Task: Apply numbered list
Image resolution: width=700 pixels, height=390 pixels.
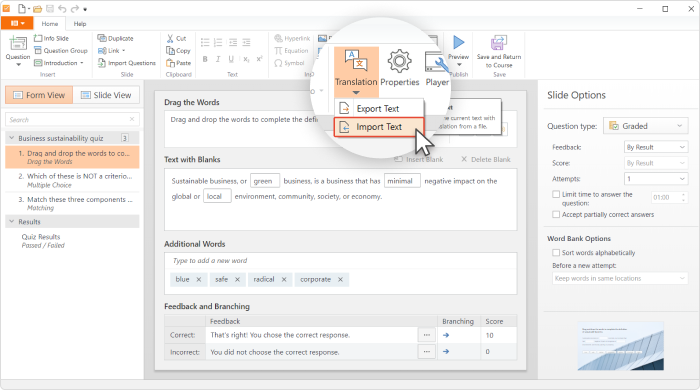Action: coord(218,42)
